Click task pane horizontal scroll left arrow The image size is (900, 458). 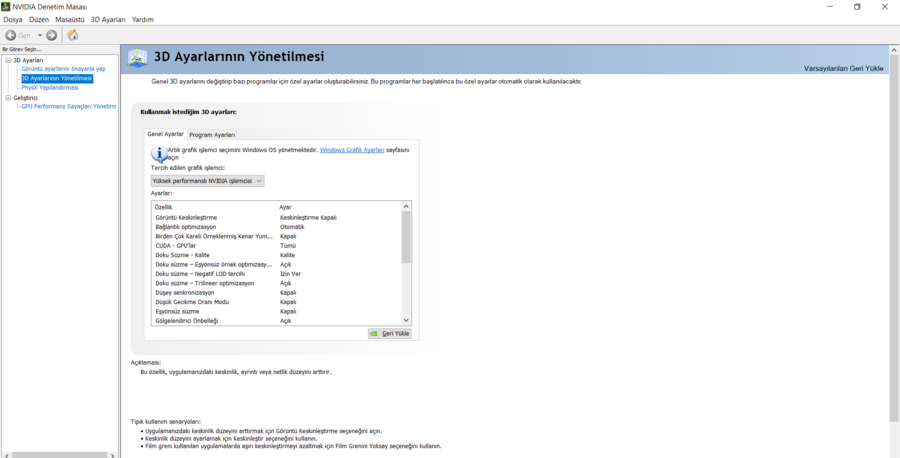[x=4, y=455]
